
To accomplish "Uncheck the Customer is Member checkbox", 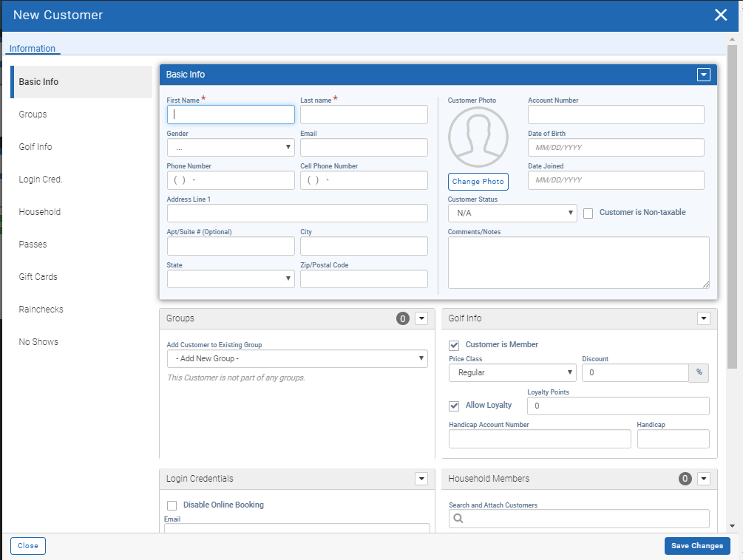I will (455, 345).
